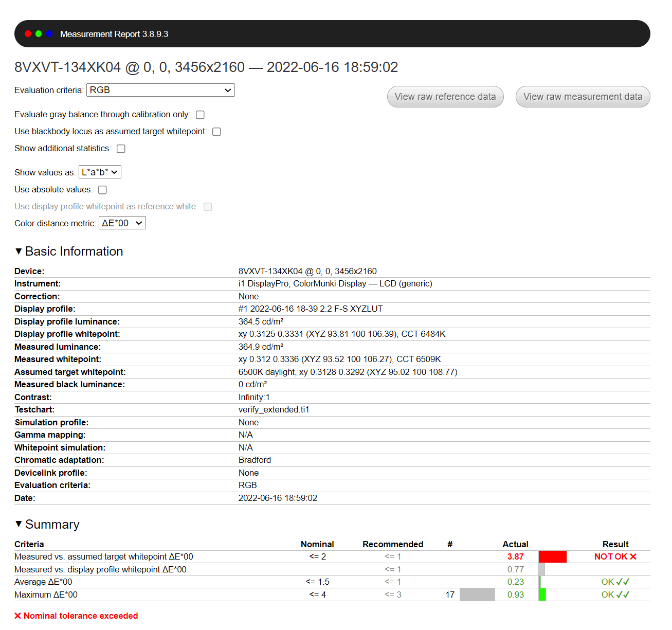Check Use blackbody locus as target whitepoint
This screenshot has width=672, height=630.
point(217,132)
